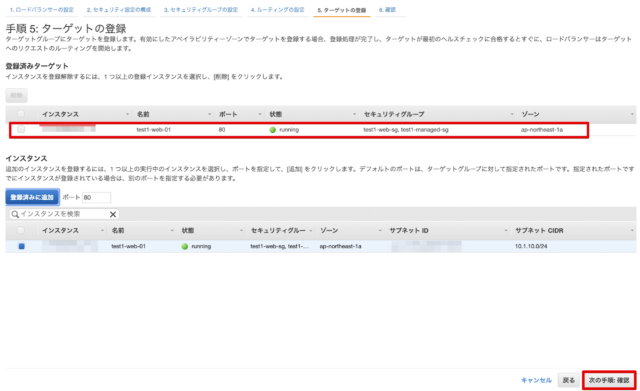Go to step 4 ルーティングの設定 tab
640x391 pixels.
tap(278, 10)
